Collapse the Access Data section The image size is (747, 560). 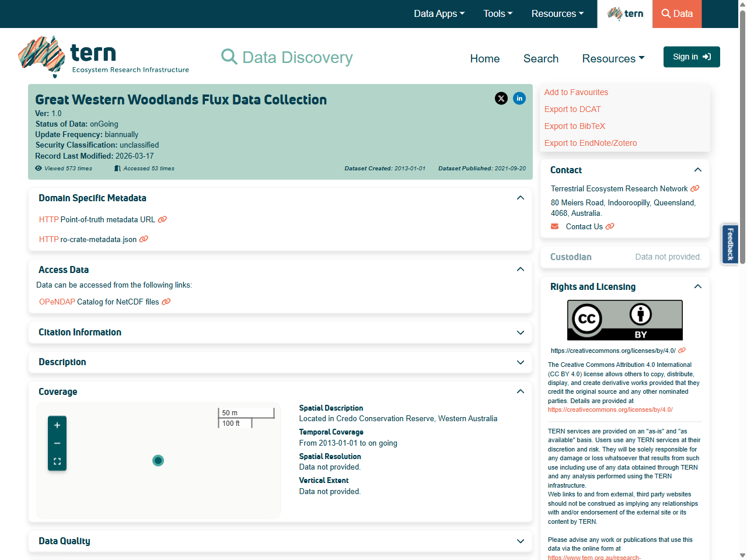[521, 269]
